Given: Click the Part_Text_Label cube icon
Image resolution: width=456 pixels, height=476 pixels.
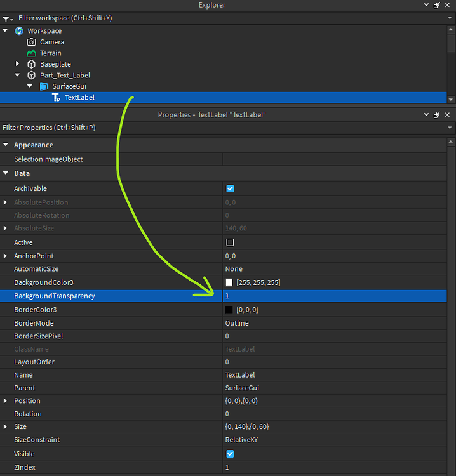Looking at the screenshot, I should [x=32, y=75].
